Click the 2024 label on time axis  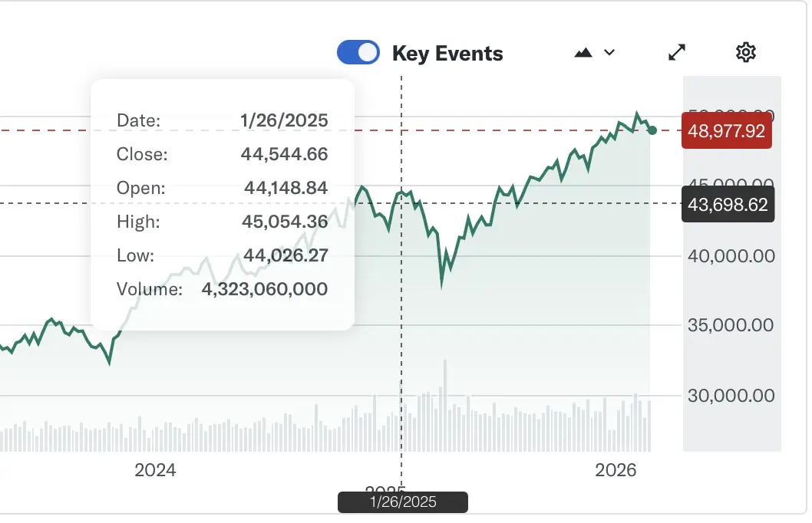155,471
